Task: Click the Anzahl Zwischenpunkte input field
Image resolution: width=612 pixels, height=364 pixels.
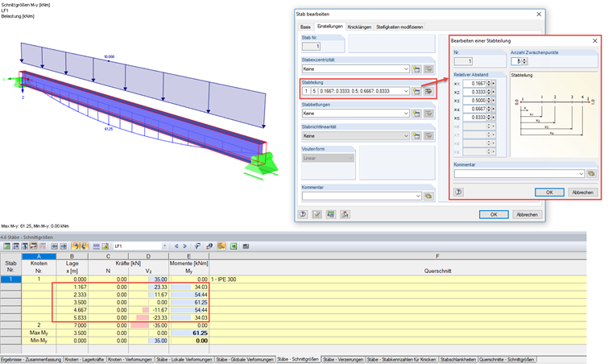Action: [516, 61]
